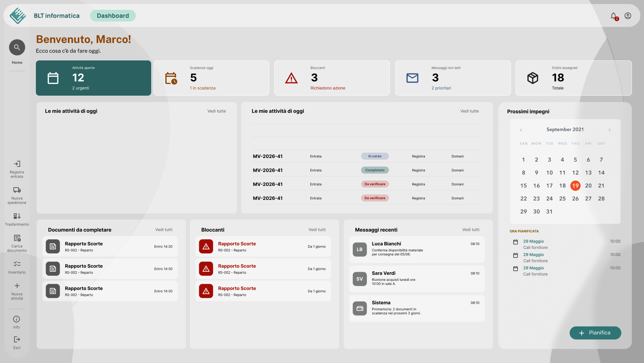This screenshot has width=644, height=363.
Task: Click Vedi tutti in Messaggi recenti
Action: (471, 230)
